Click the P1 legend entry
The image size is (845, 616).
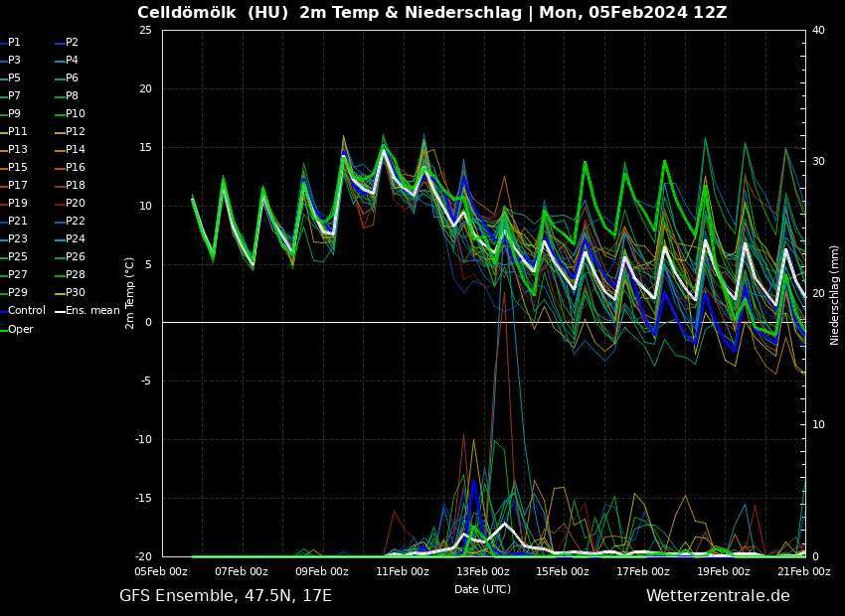click(x=14, y=43)
